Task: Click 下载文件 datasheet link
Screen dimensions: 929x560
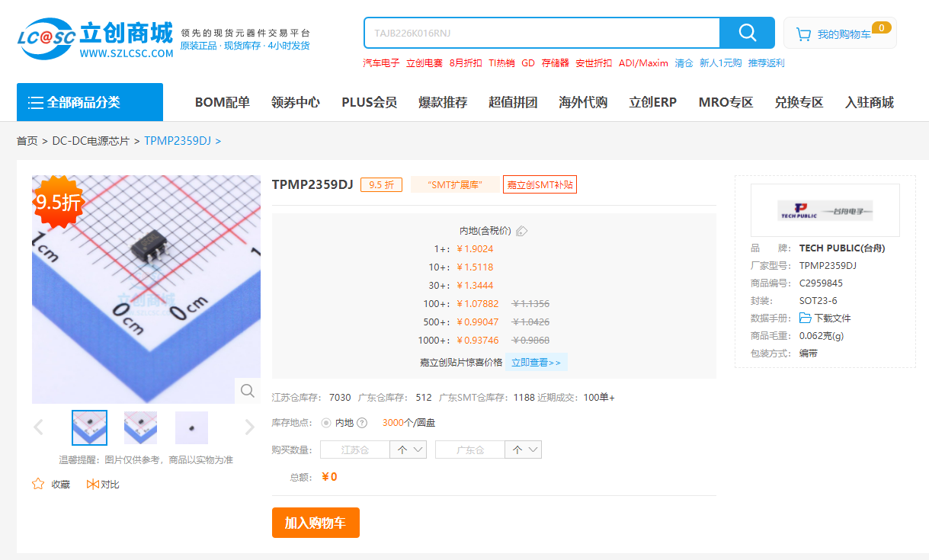Action: (x=833, y=318)
